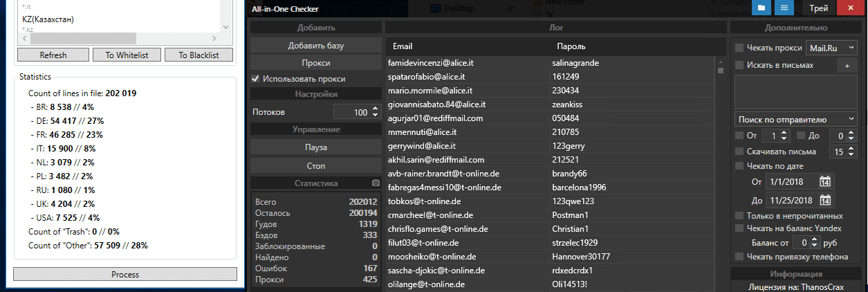Sort by the Email column header
This screenshot has width=868, height=292.
(x=403, y=46)
